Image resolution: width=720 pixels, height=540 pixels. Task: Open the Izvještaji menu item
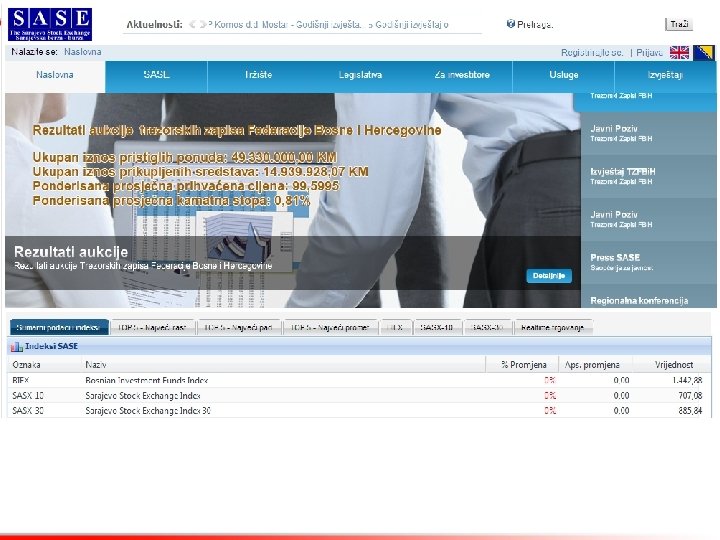[665, 75]
